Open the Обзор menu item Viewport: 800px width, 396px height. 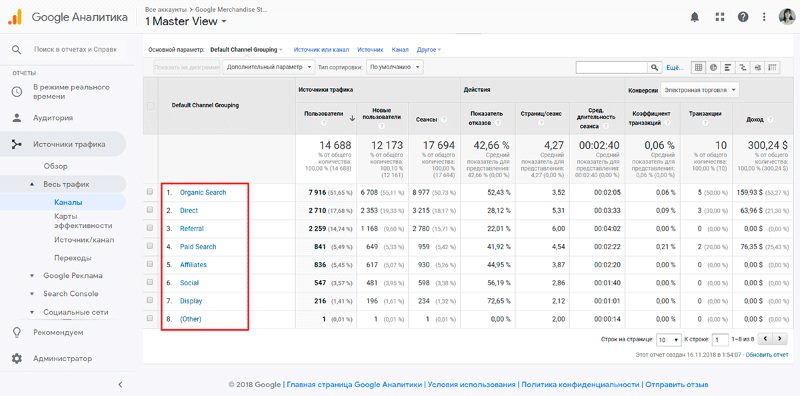[56, 166]
